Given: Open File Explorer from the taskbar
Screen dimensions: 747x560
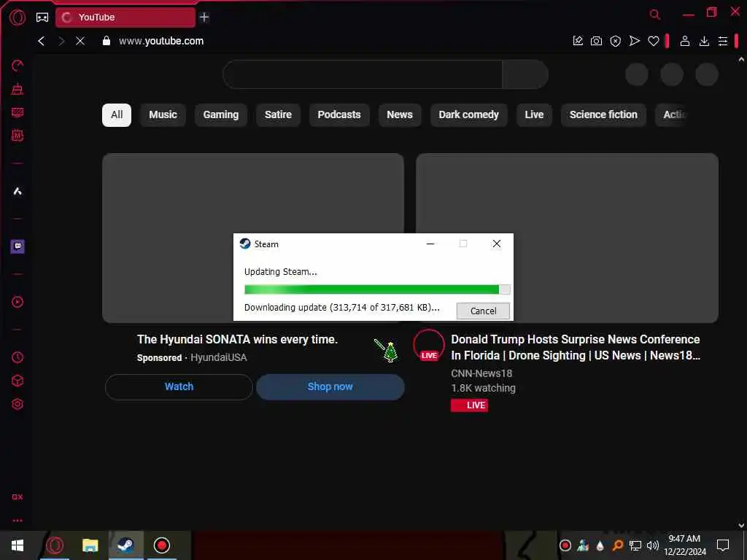Looking at the screenshot, I should [x=90, y=545].
